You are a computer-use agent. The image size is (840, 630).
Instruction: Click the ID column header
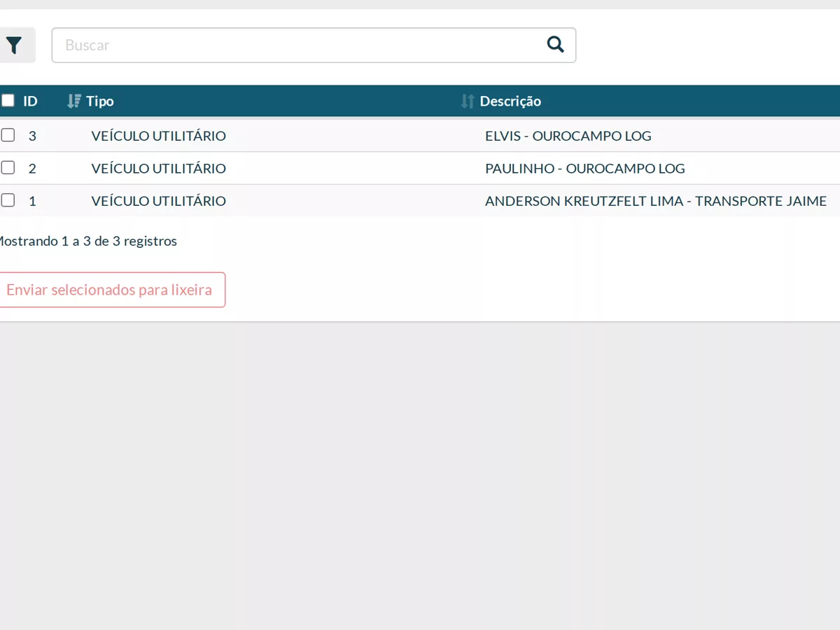(x=30, y=101)
